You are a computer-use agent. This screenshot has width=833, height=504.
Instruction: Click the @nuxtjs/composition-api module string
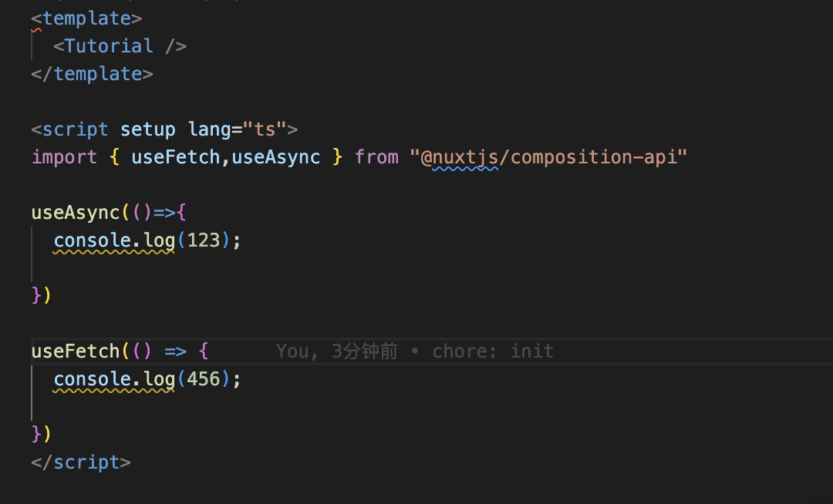tap(548, 157)
